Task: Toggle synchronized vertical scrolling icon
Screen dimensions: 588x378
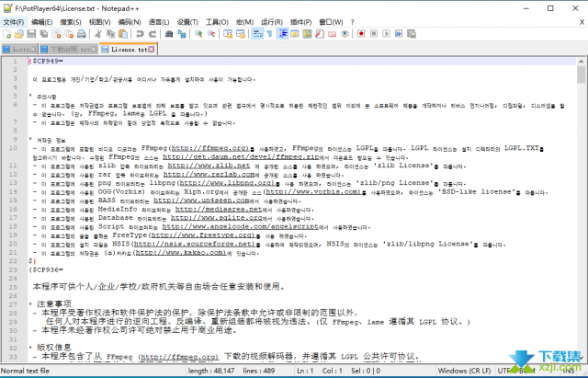Action: tap(228, 34)
